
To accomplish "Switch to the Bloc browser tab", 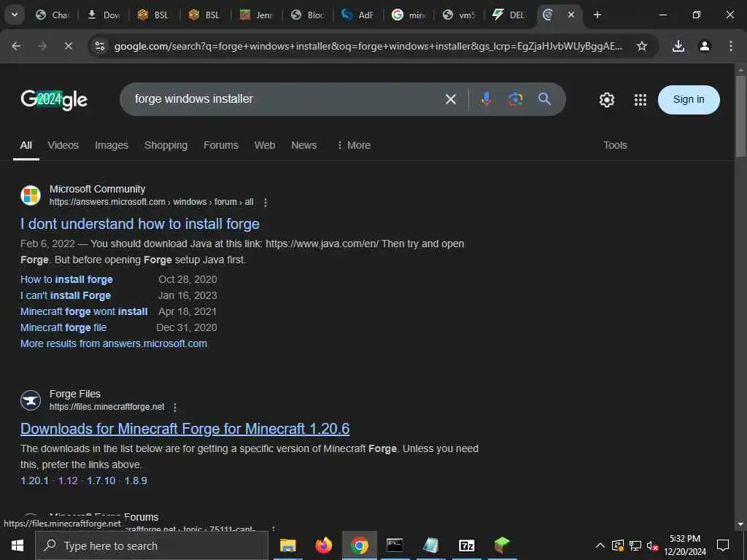I will [307, 15].
